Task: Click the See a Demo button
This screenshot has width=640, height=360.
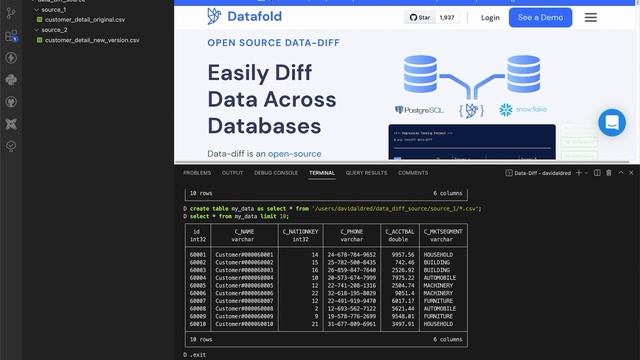Action: coord(540,18)
